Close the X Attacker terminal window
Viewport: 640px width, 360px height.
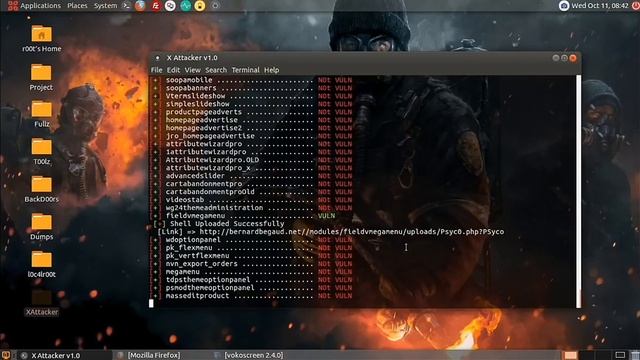(573, 58)
